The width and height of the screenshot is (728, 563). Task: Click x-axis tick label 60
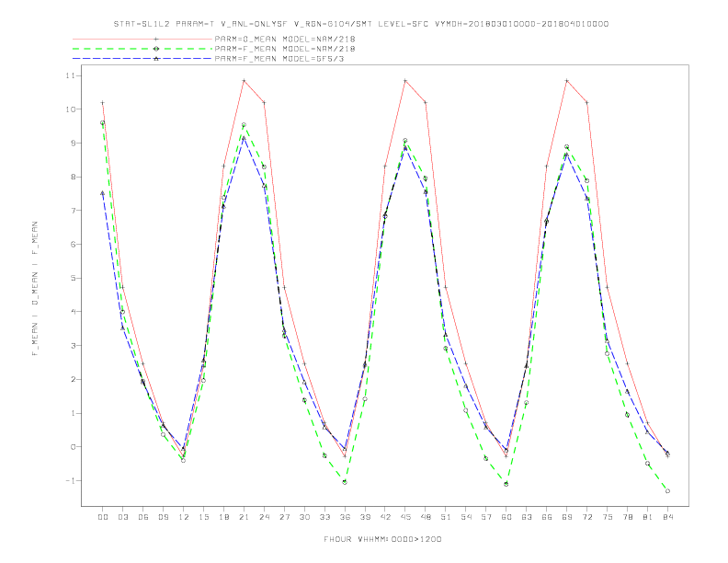pos(506,517)
